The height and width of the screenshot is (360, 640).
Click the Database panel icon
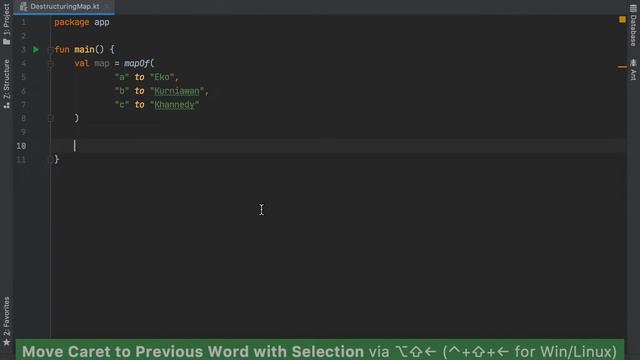[x=633, y=9]
